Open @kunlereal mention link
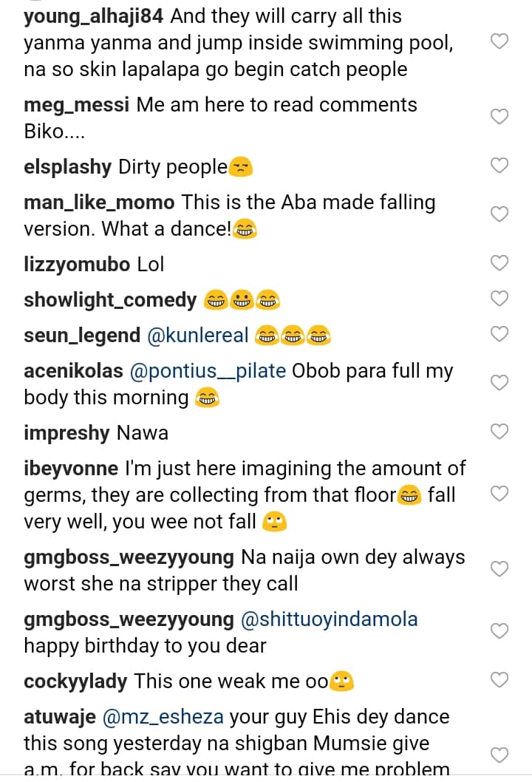 tap(198, 336)
